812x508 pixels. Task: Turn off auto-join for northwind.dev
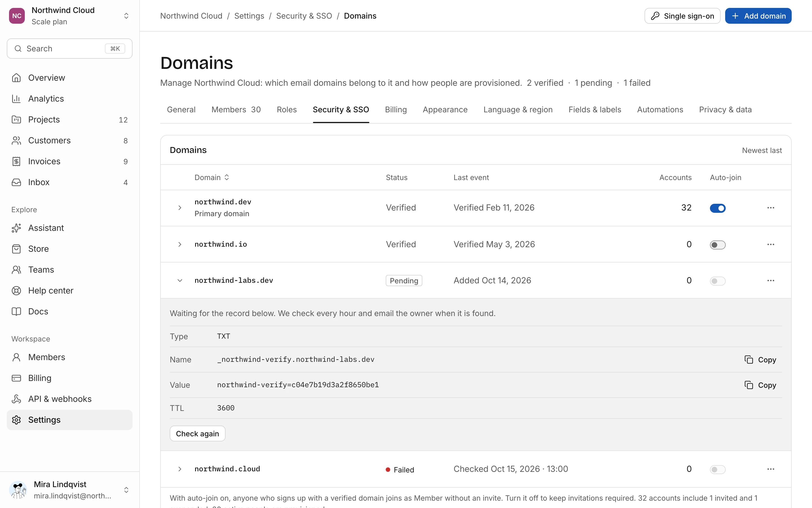pos(717,208)
